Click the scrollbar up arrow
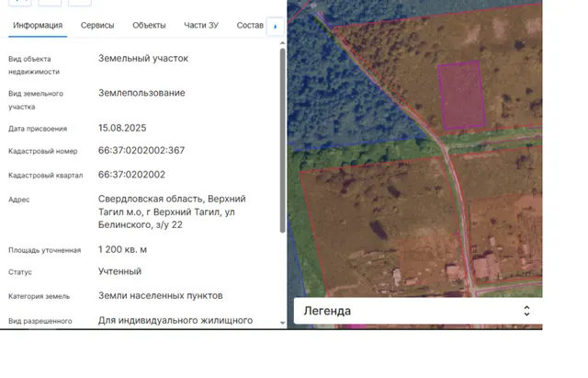588x378 pixels. (x=282, y=43)
